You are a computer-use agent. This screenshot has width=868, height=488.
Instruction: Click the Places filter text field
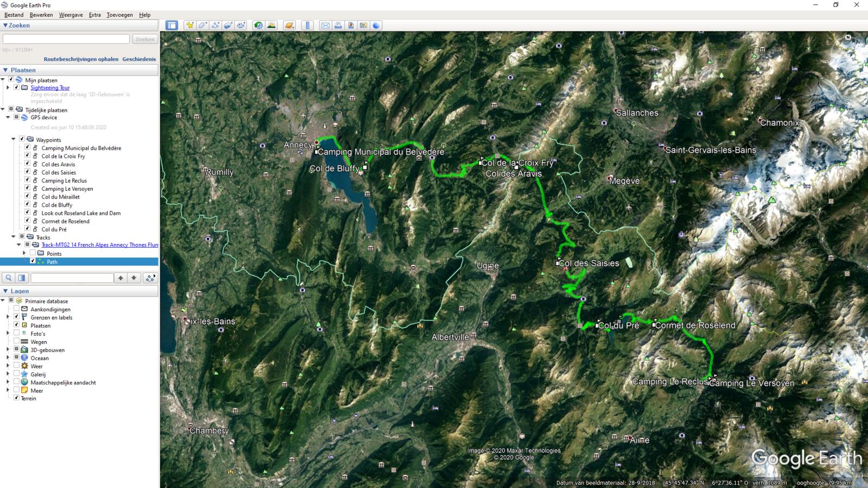click(x=72, y=278)
